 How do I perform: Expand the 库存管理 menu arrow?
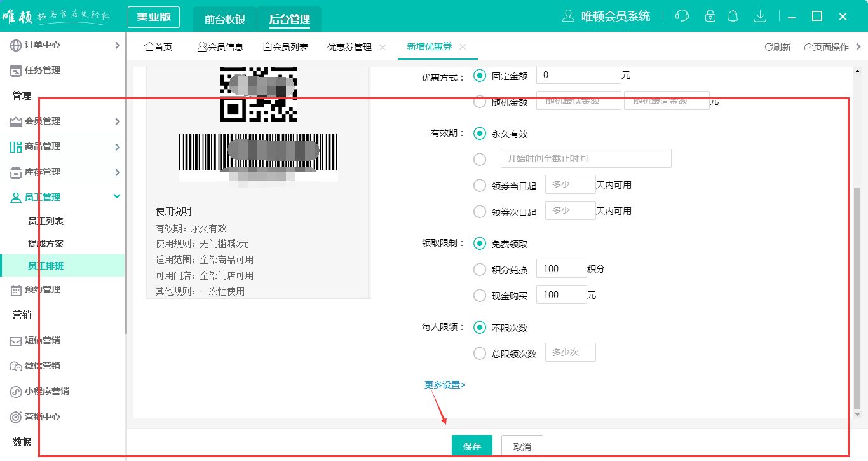pyautogui.click(x=117, y=172)
